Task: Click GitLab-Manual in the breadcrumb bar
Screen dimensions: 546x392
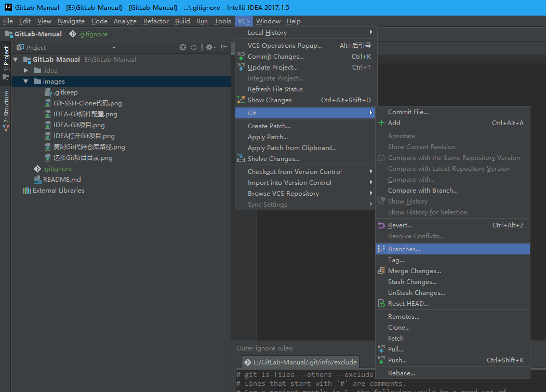Action: tap(37, 34)
